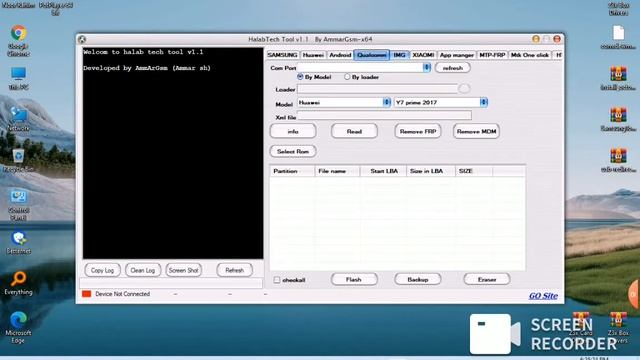Click the 'Device Not Connected' status text
Viewport: 640px width, 360px height.
(x=122, y=294)
